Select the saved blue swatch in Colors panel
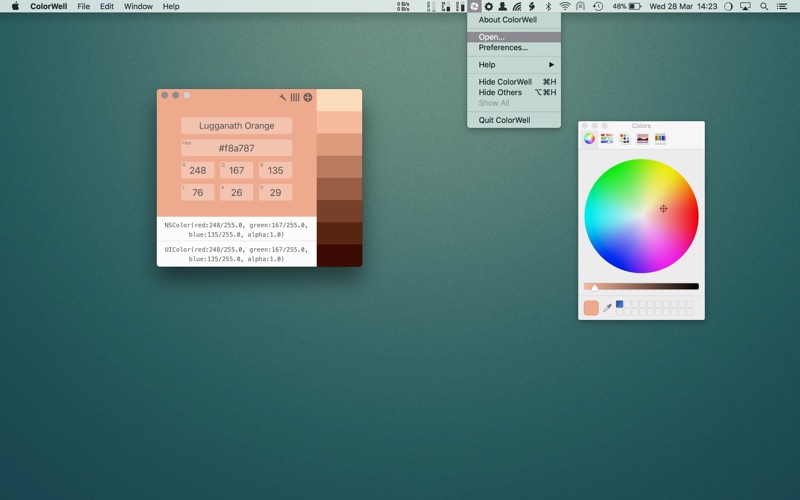 point(619,304)
